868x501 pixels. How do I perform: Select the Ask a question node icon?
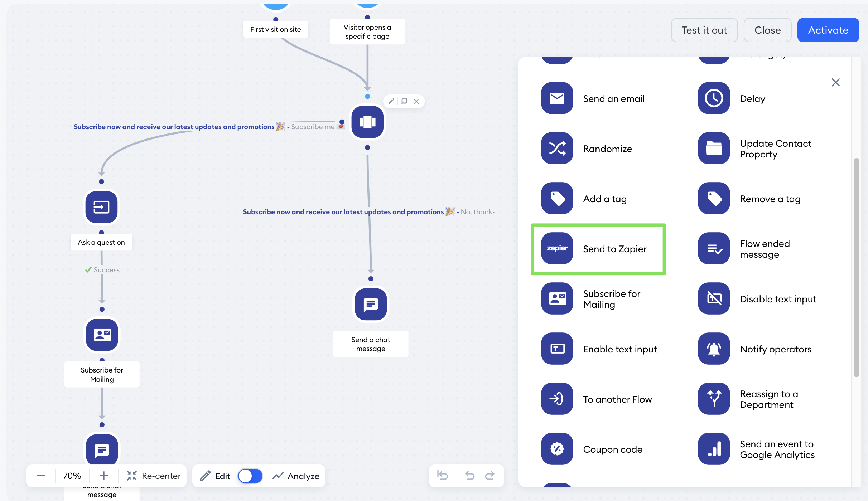click(102, 207)
